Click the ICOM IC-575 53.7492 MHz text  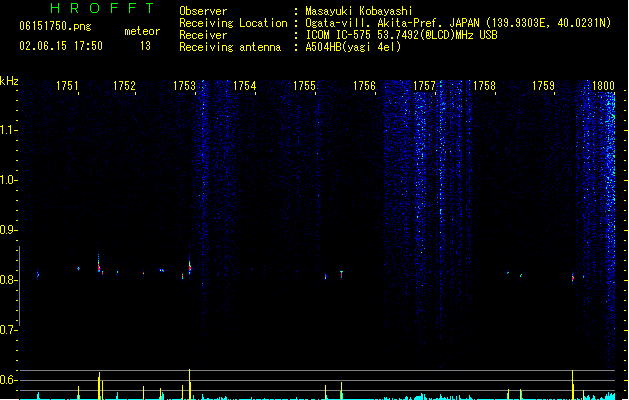pos(401,35)
